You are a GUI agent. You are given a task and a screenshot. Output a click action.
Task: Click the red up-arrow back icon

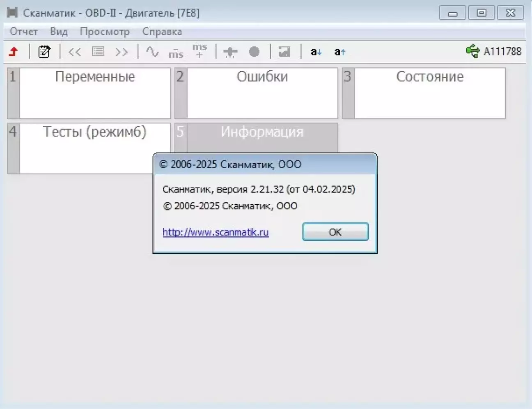click(x=14, y=52)
